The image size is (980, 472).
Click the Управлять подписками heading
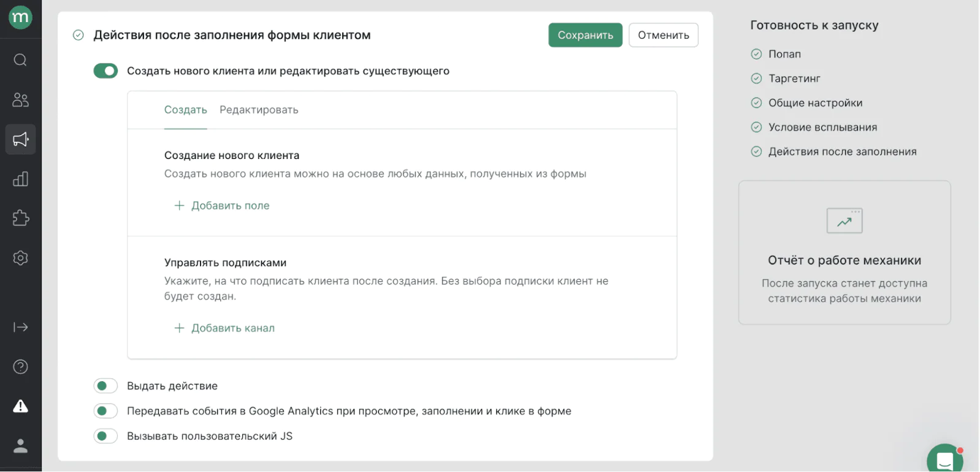[225, 263]
